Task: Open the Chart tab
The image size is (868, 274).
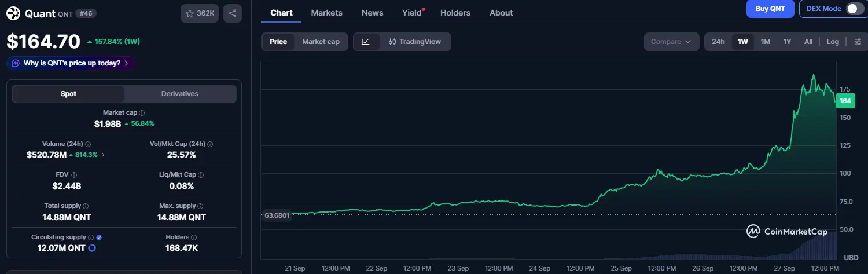Action: pyautogui.click(x=281, y=13)
